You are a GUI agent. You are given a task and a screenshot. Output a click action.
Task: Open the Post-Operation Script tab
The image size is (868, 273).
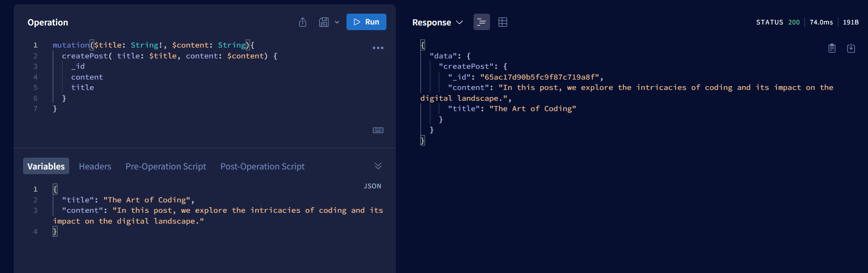pyautogui.click(x=262, y=166)
